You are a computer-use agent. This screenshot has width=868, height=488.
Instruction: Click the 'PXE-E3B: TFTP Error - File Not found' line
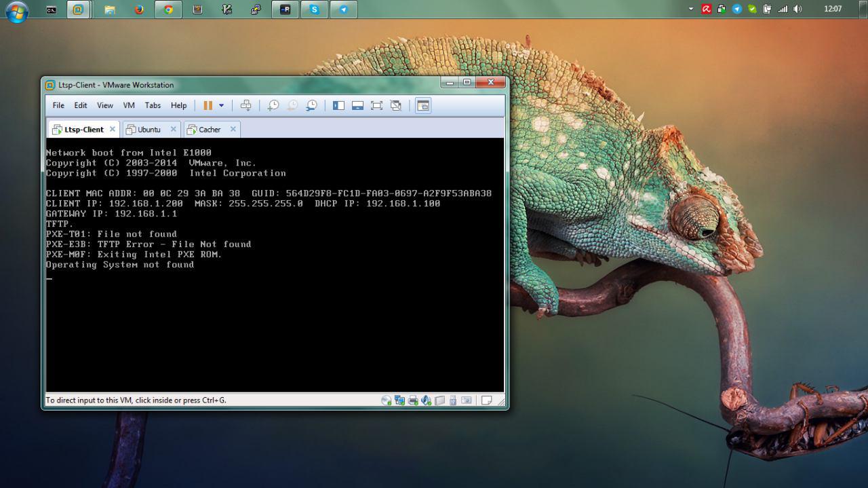tap(149, 244)
